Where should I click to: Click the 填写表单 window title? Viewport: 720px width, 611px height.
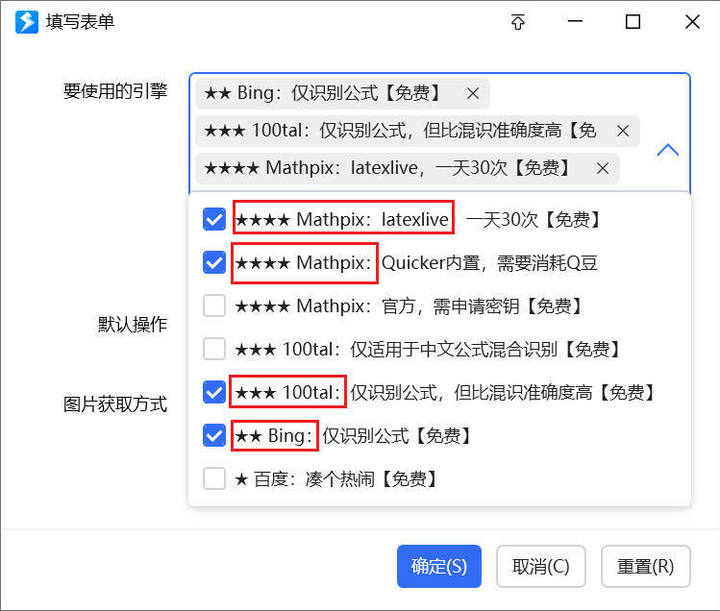click(80, 22)
